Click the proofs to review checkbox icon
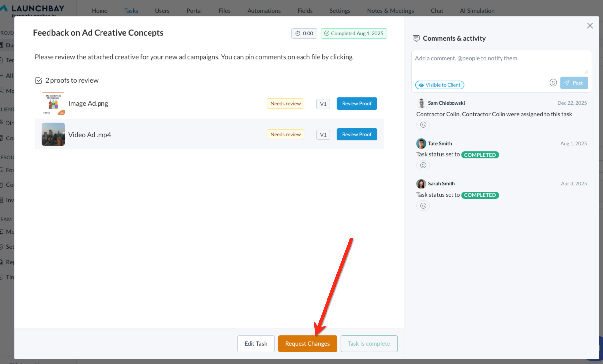The width and height of the screenshot is (603, 364). (39, 80)
